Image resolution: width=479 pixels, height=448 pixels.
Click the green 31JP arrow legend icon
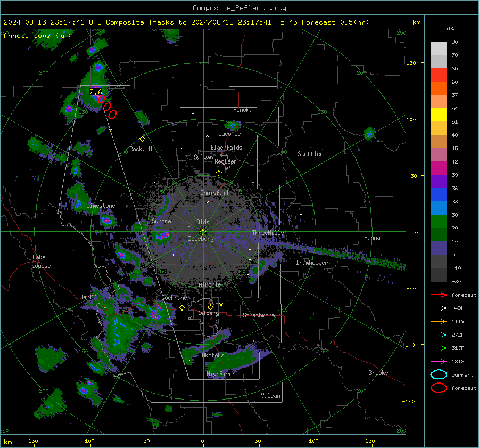(x=439, y=348)
